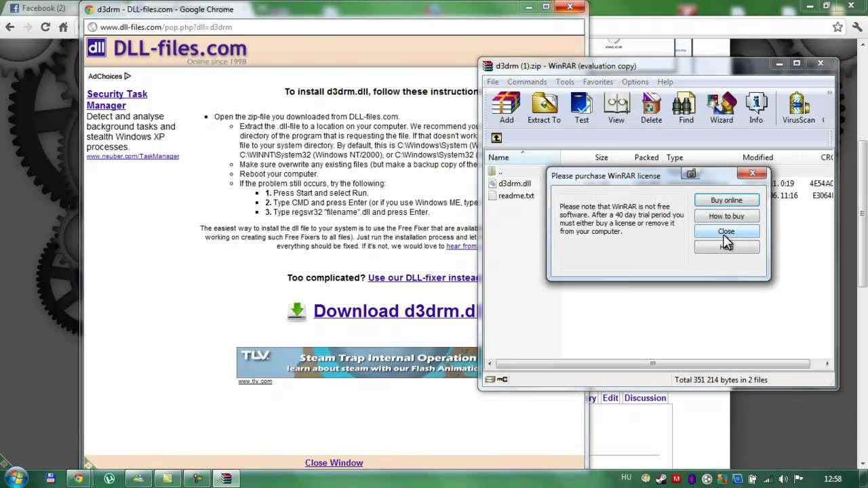Open the Favorites menu in WinRAR
Screen dimensions: 868x488
[x=597, y=82]
